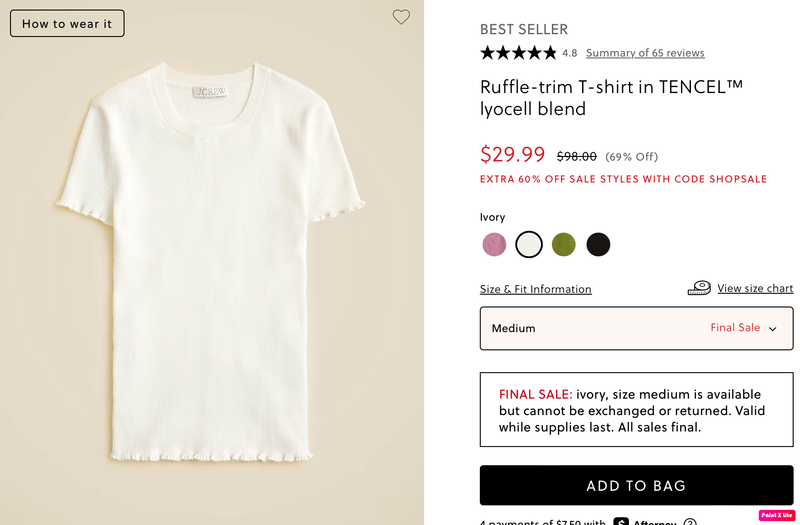The width and height of the screenshot is (800, 525).
Task: Click the Ruffle-trim T-shirt product title
Action: [611, 98]
